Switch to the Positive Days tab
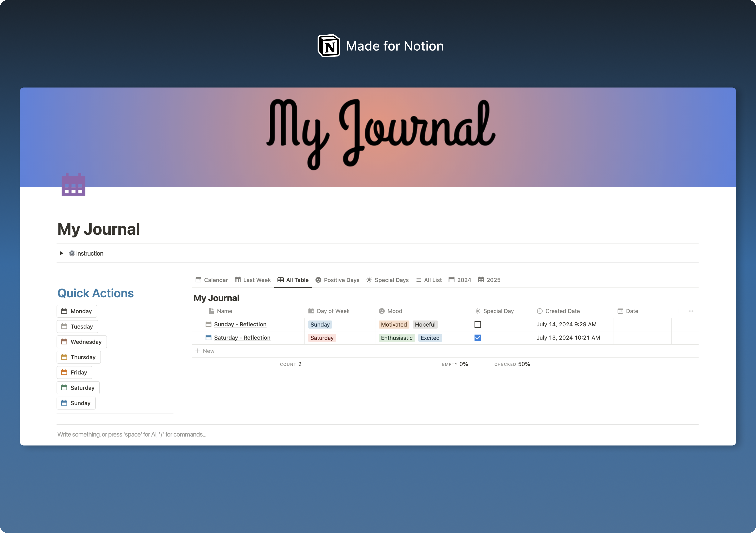 point(337,280)
